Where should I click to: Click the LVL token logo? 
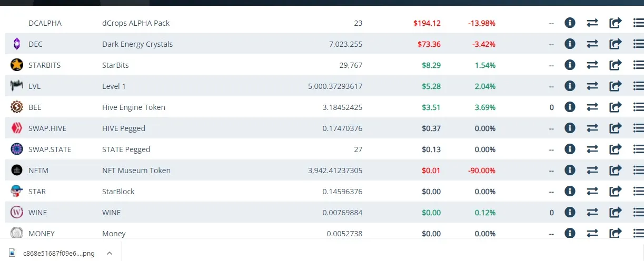17,86
